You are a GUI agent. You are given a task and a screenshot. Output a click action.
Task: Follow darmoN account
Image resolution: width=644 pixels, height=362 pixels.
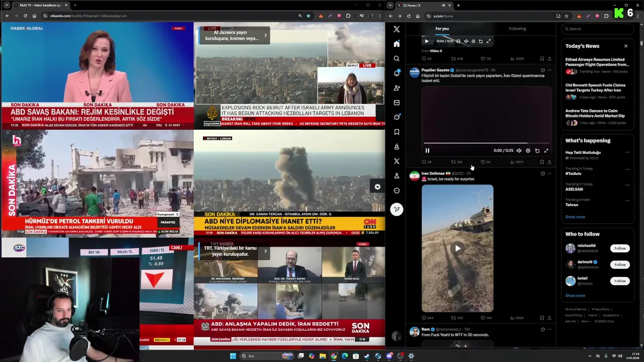[620, 264]
